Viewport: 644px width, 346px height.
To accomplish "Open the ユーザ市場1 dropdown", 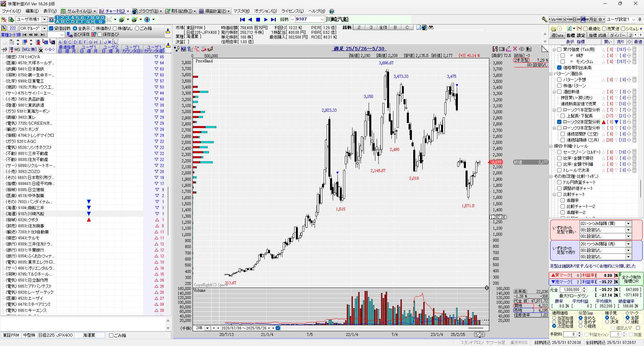I will click(44, 19).
